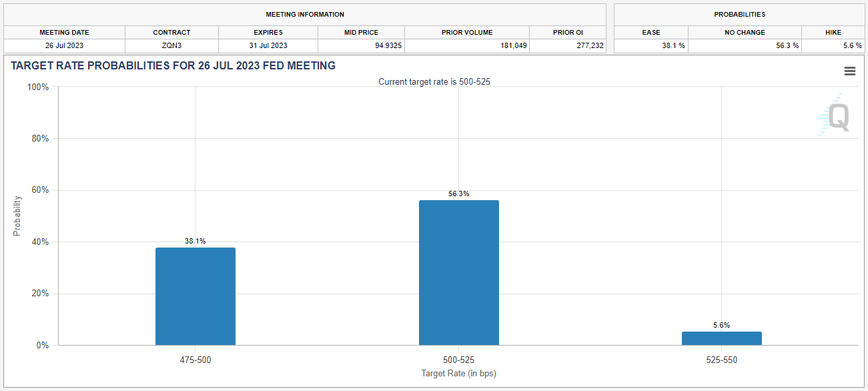Click the Meeting Date column header

[64, 32]
